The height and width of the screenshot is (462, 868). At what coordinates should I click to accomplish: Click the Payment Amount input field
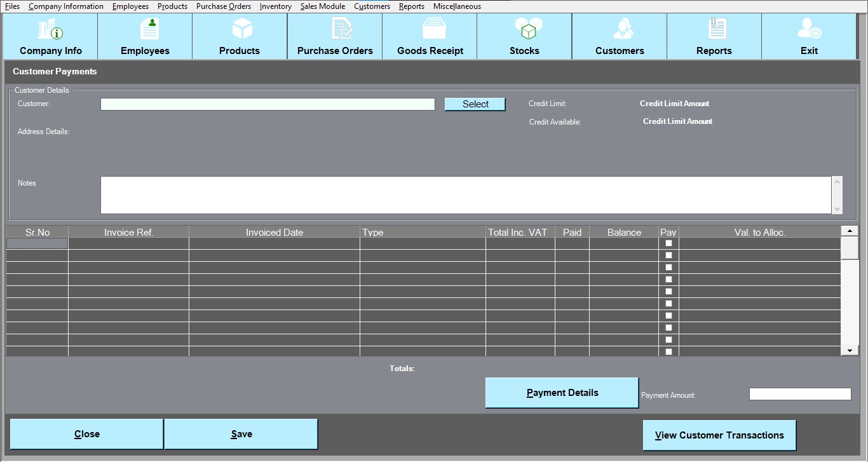tap(799, 394)
